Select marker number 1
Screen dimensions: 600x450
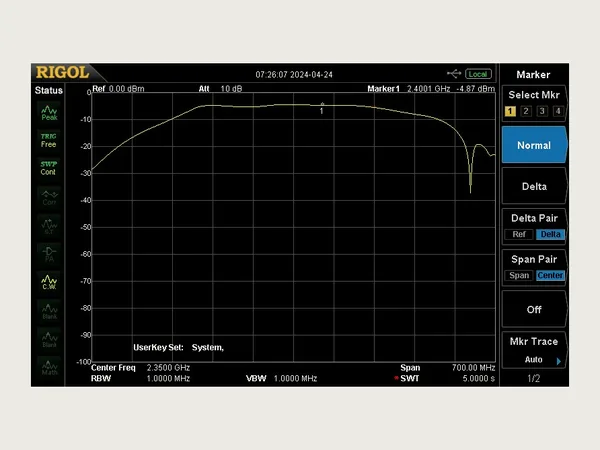click(510, 111)
